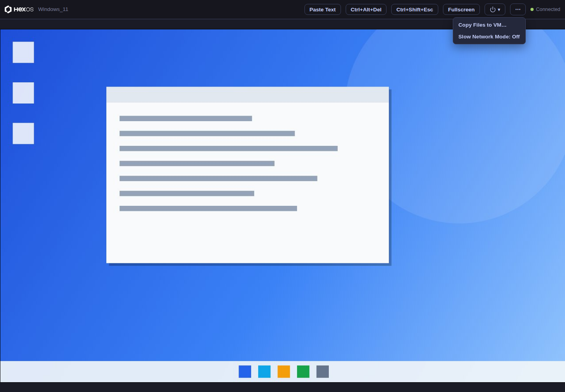Close the three-dots more options menu

[x=518, y=9]
